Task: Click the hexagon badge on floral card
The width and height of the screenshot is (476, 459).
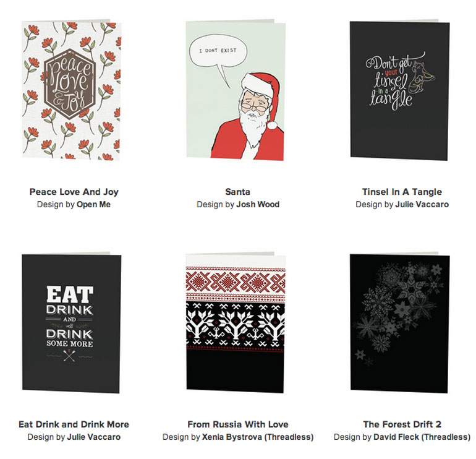Action: (70, 84)
